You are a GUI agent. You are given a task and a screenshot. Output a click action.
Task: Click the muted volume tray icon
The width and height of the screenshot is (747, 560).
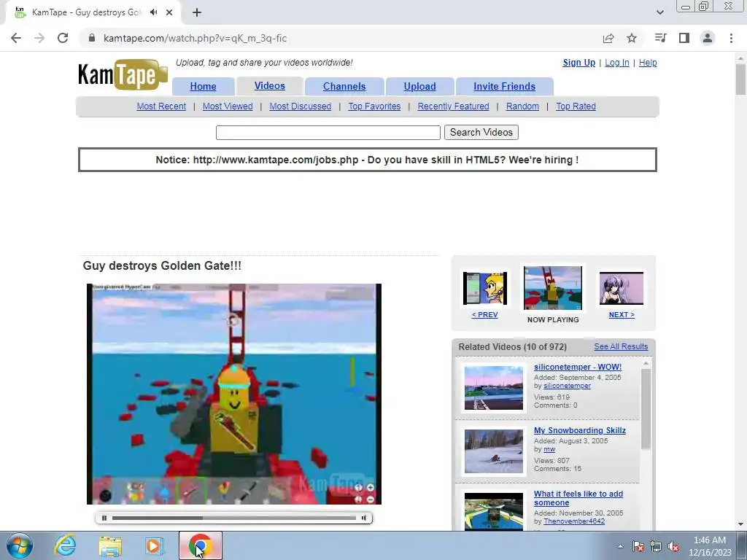(673, 546)
